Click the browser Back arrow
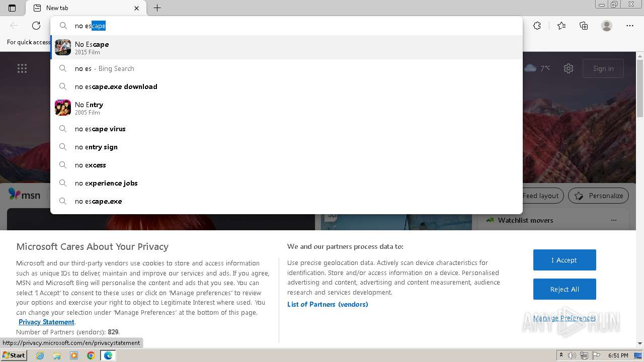Image resolution: width=644 pixels, height=362 pixels. 14,26
